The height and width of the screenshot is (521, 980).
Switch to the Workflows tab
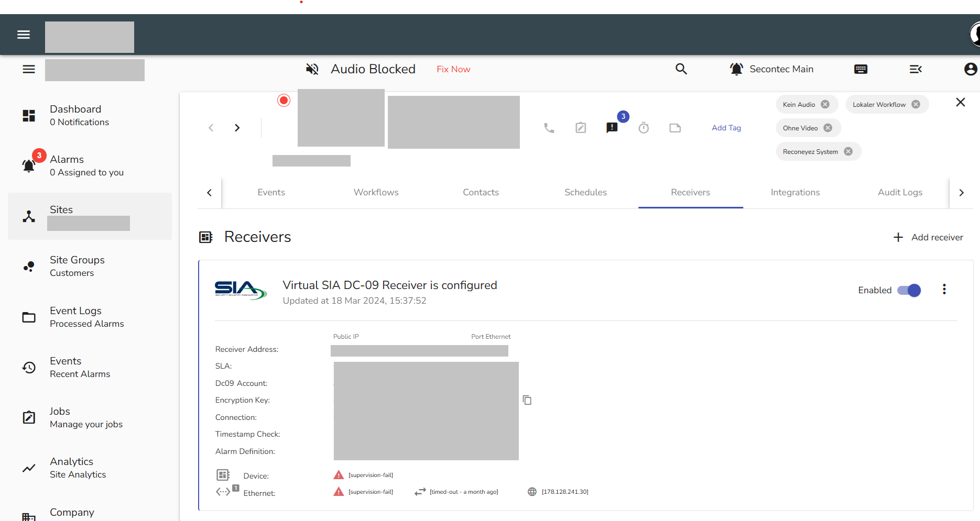(376, 192)
